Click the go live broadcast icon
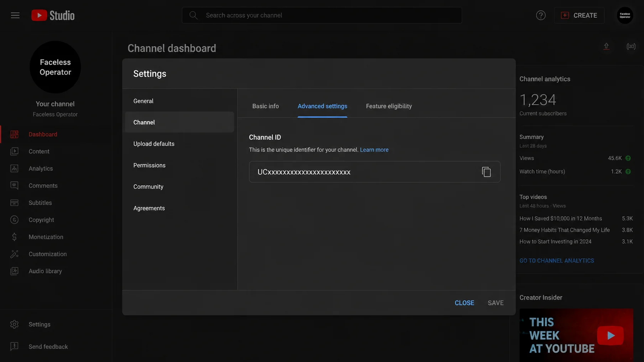The height and width of the screenshot is (362, 644). (x=631, y=47)
